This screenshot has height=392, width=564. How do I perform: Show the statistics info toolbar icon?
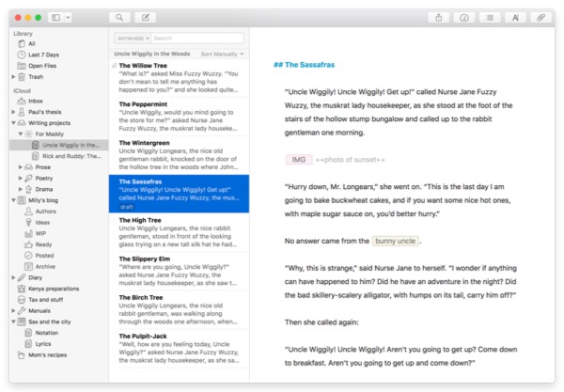click(464, 17)
